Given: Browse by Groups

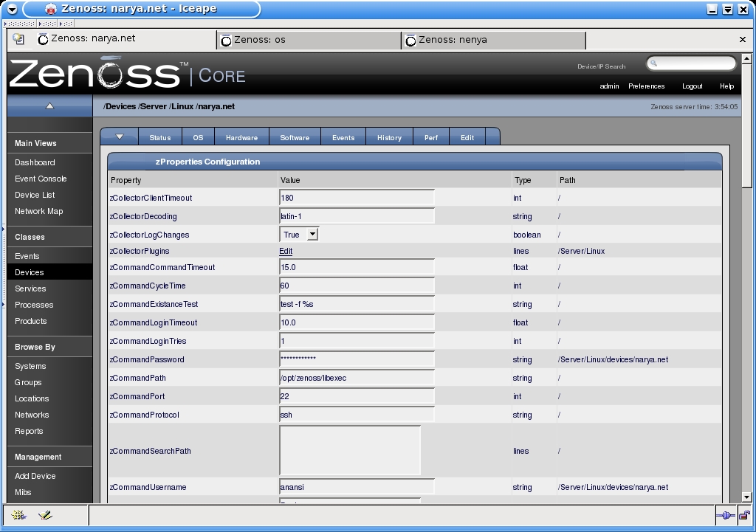Looking at the screenshot, I should click(x=28, y=383).
